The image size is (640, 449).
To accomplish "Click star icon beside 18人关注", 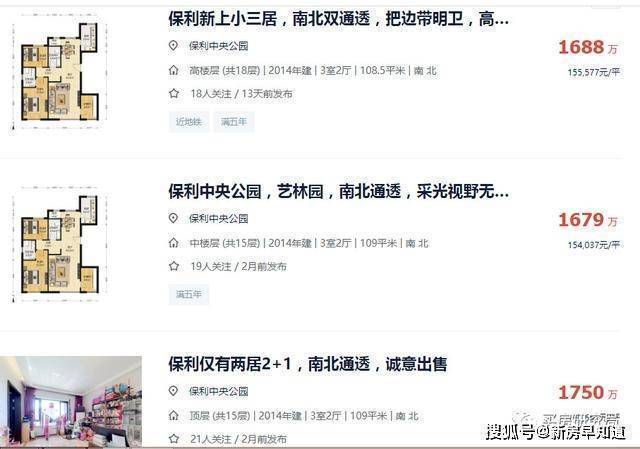I will coord(174,93).
